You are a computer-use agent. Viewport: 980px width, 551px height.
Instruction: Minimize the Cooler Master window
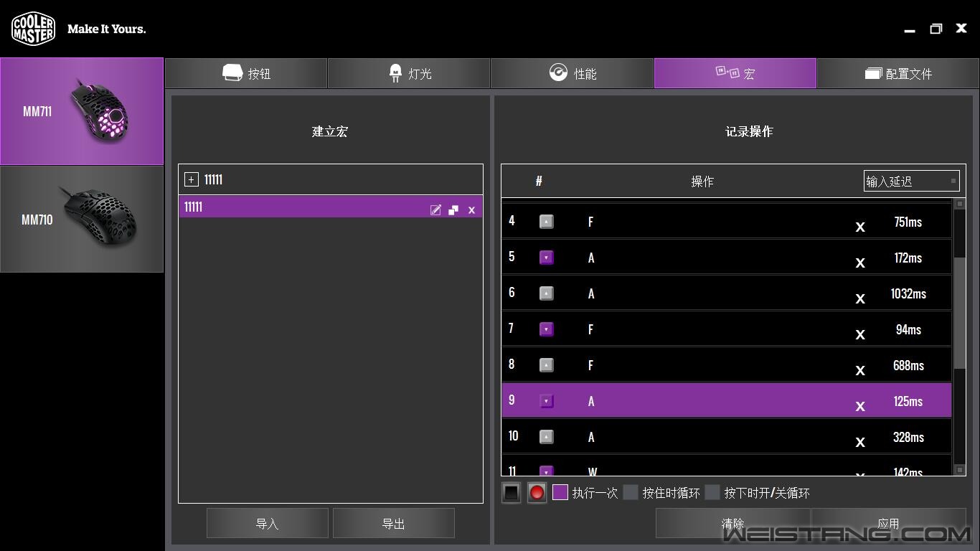click(x=910, y=30)
